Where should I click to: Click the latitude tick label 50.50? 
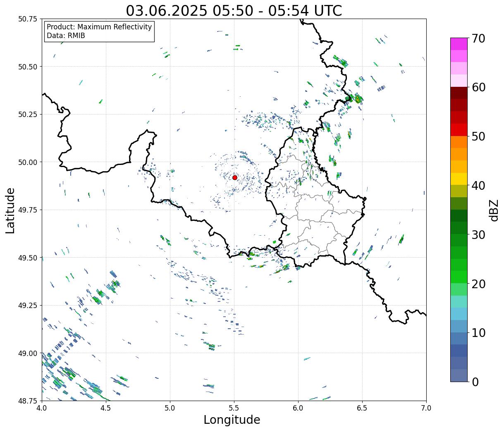pyautogui.click(x=28, y=67)
